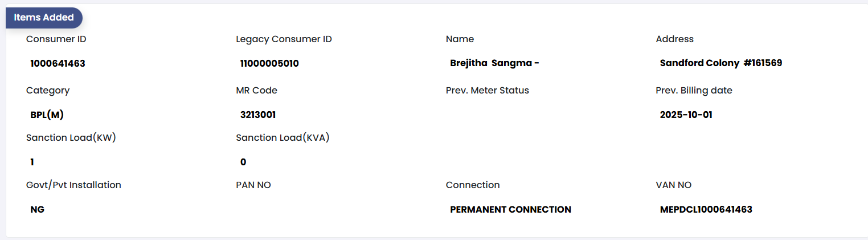Click the VAN NO label

[x=673, y=185]
